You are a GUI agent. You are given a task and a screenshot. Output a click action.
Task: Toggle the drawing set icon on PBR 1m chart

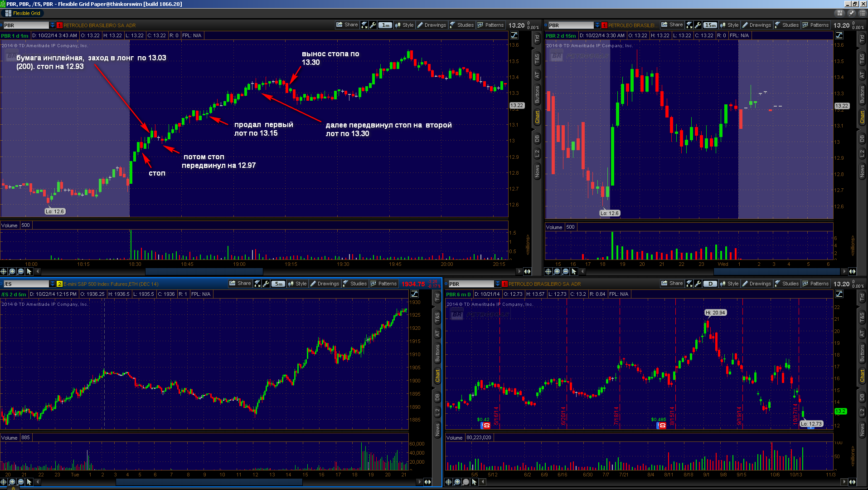click(514, 35)
